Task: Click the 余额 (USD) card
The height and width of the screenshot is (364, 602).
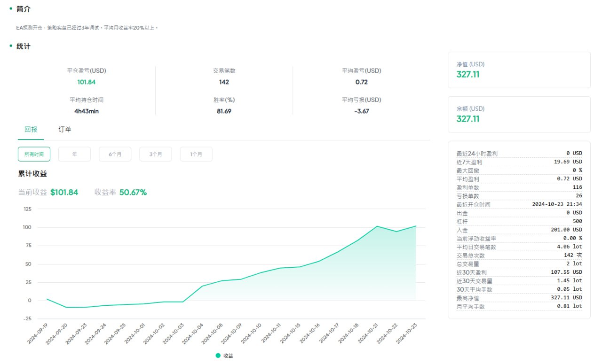Action: (x=519, y=114)
